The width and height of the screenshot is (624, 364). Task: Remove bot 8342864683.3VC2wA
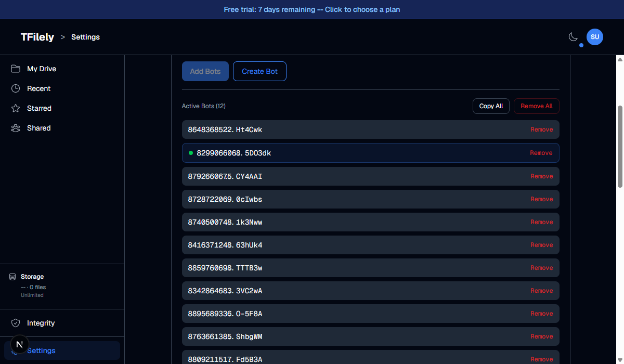pos(542,291)
